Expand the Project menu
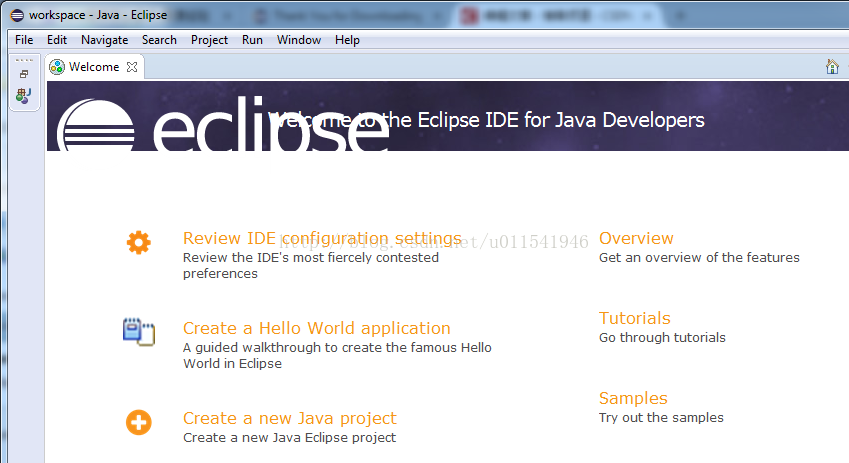 click(209, 40)
